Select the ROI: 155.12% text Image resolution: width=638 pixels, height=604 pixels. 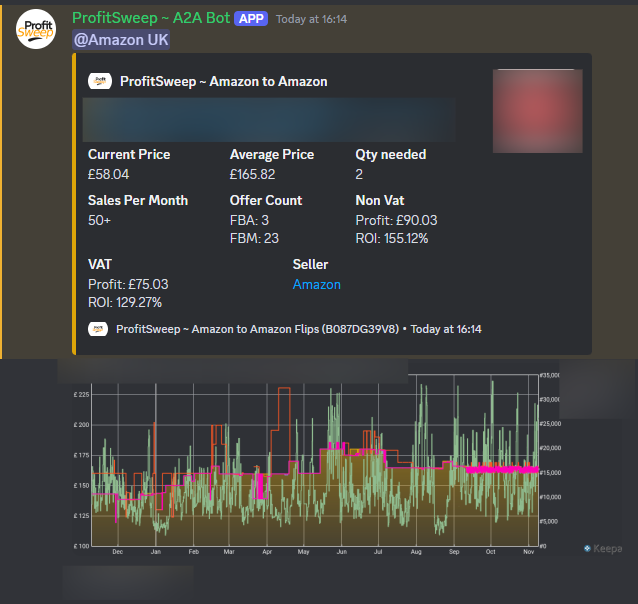tap(391, 239)
